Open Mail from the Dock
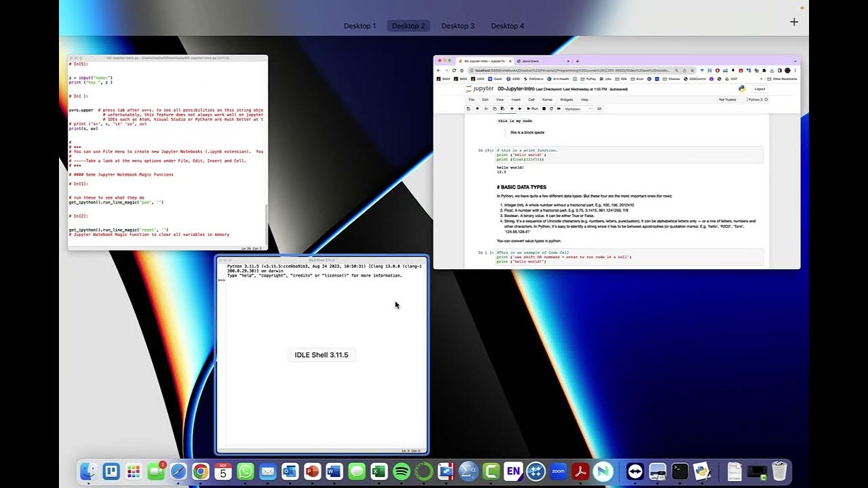The image size is (868, 488). [x=268, y=472]
